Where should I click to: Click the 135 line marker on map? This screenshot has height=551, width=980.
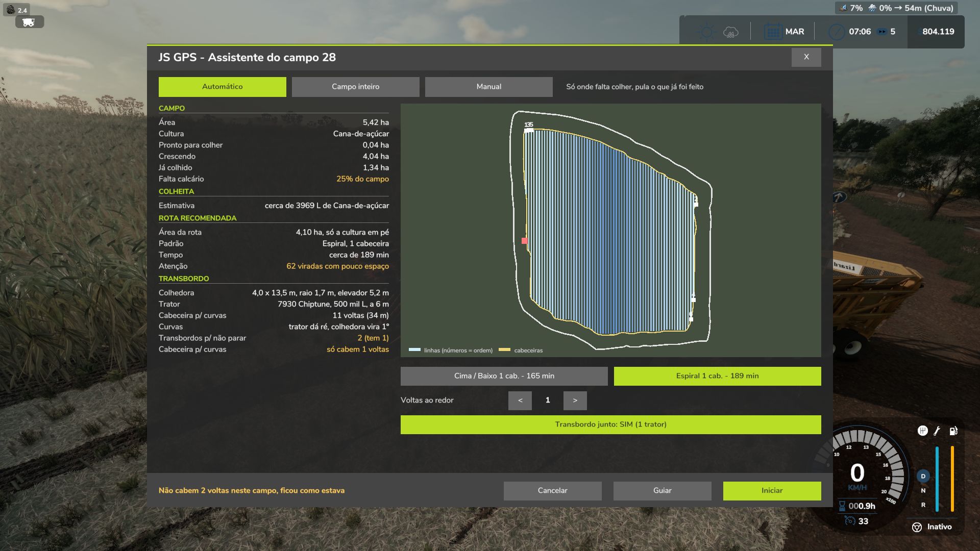point(529,128)
